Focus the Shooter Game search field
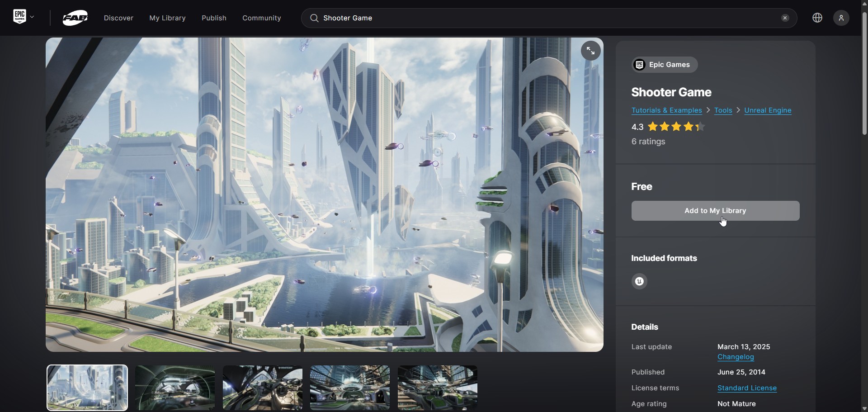 click(549, 18)
